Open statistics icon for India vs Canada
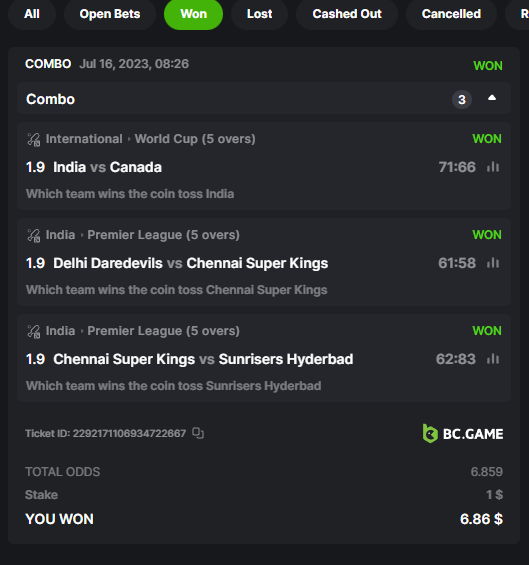529x565 pixels. (493, 167)
